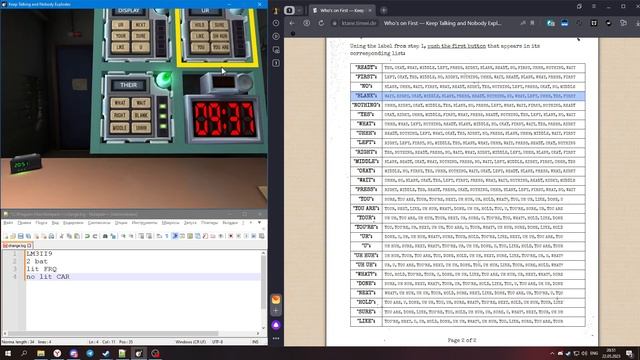Click the Replace icon in Notepad++ toolbar
Screen dimensions: 640x360
(113, 236)
